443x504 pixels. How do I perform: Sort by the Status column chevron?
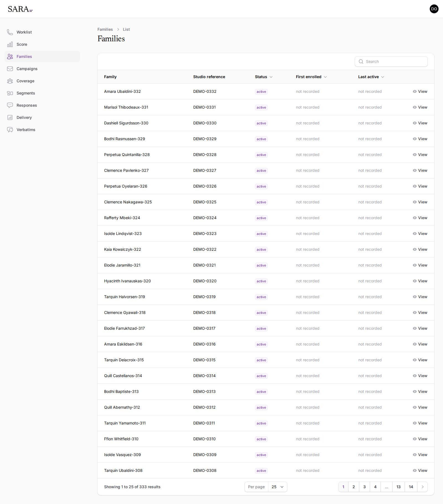click(271, 77)
